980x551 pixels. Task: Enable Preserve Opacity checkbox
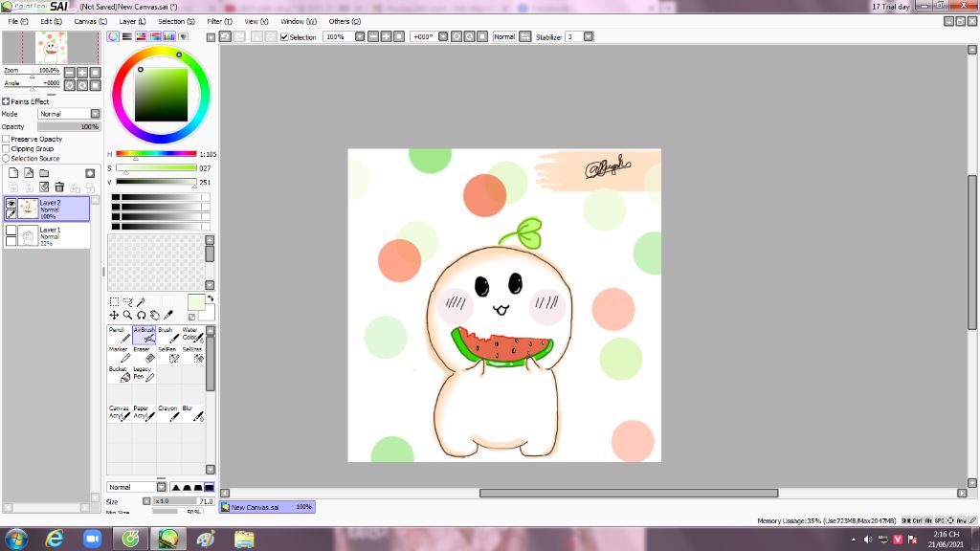coord(6,139)
